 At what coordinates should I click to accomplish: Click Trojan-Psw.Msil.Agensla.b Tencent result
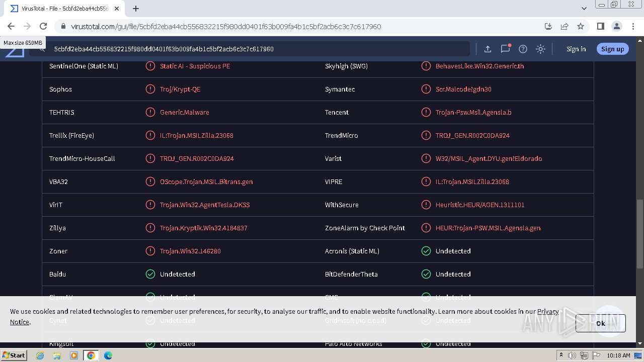[x=473, y=112]
